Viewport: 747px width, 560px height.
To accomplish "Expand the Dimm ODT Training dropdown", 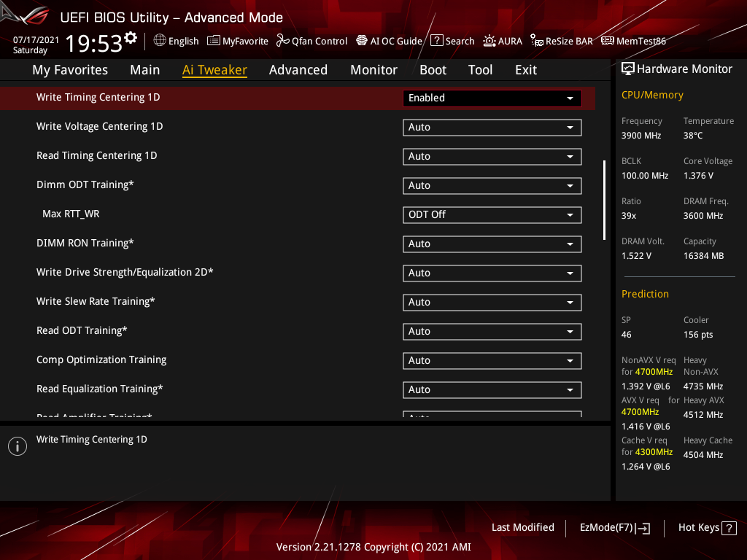I will click(492, 186).
